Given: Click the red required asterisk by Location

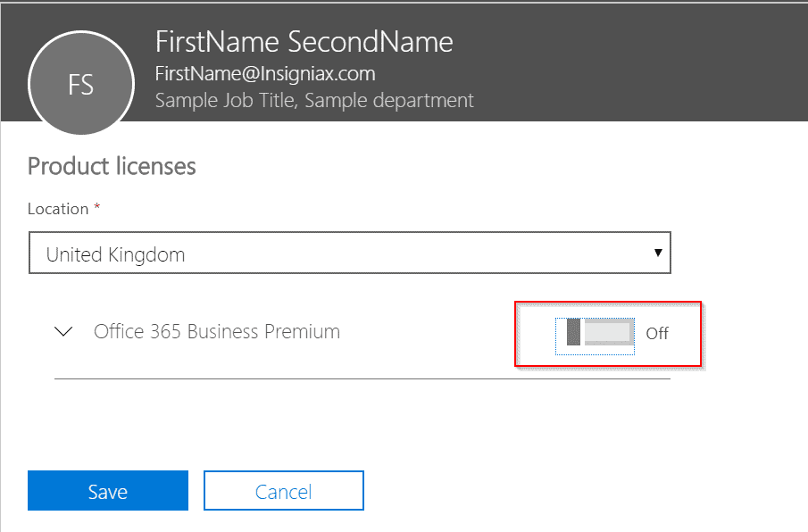Looking at the screenshot, I should coord(96,206).
